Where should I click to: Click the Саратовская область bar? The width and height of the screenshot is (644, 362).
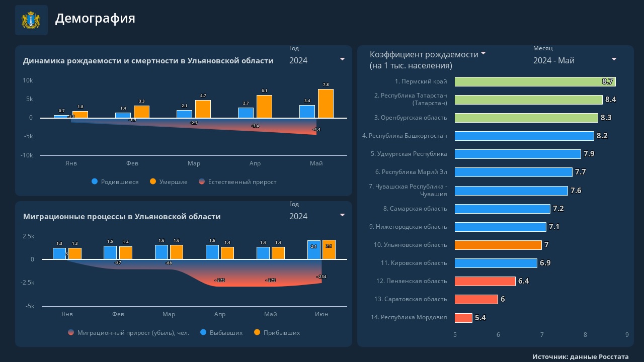pyautogui.click(x=476, y=299)
